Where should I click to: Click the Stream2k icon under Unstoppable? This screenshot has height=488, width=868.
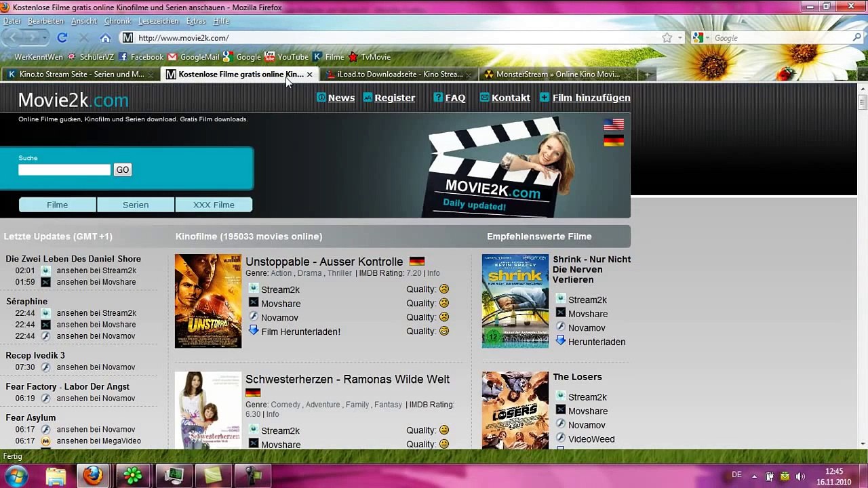point(254,289)
